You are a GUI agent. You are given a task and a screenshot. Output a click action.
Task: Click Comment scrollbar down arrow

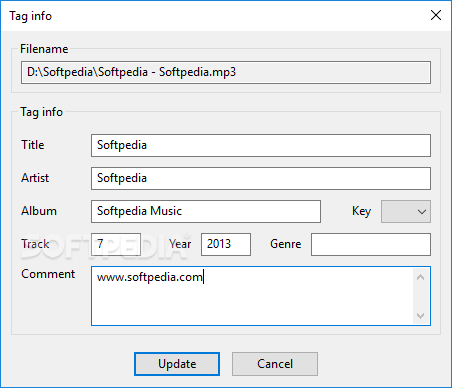(x=421, y=315)
